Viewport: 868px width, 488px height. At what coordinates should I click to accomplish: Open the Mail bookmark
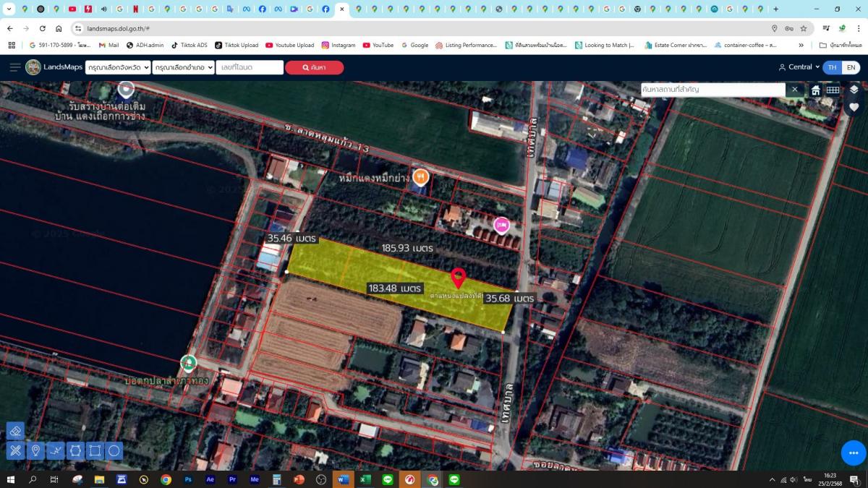109,45
